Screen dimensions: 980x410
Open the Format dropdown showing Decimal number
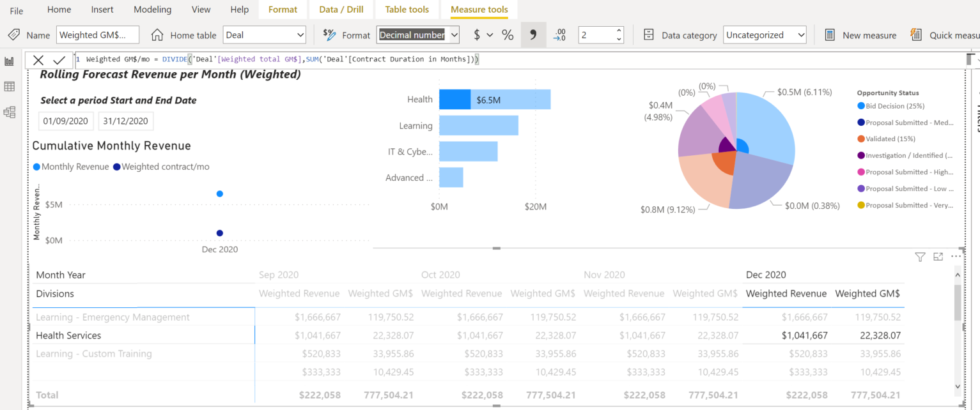point(418,35)
